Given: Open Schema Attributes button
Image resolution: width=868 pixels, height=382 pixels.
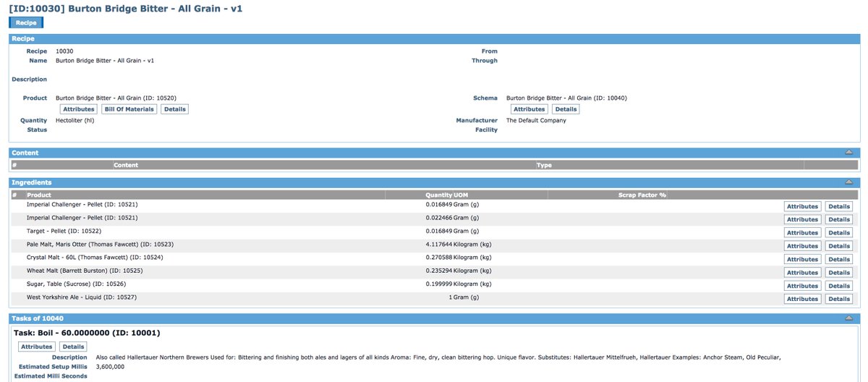Looking at the screenshot, I should pyautogui.click(x=529, y=109).
